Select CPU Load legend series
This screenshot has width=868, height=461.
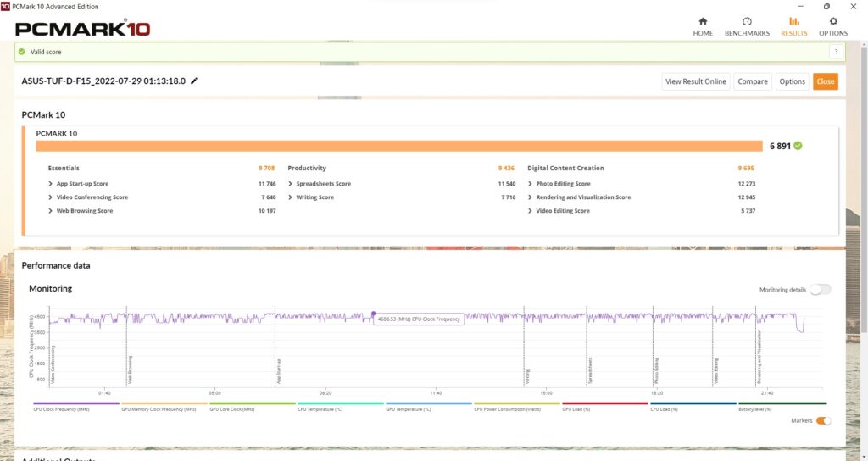(x=693, y=407)
